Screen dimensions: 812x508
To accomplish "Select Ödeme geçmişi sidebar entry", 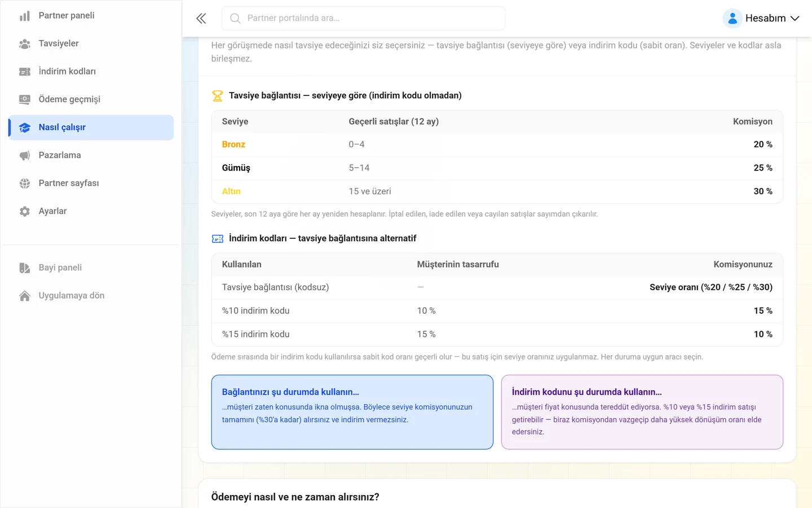I will tap(91, 99).
